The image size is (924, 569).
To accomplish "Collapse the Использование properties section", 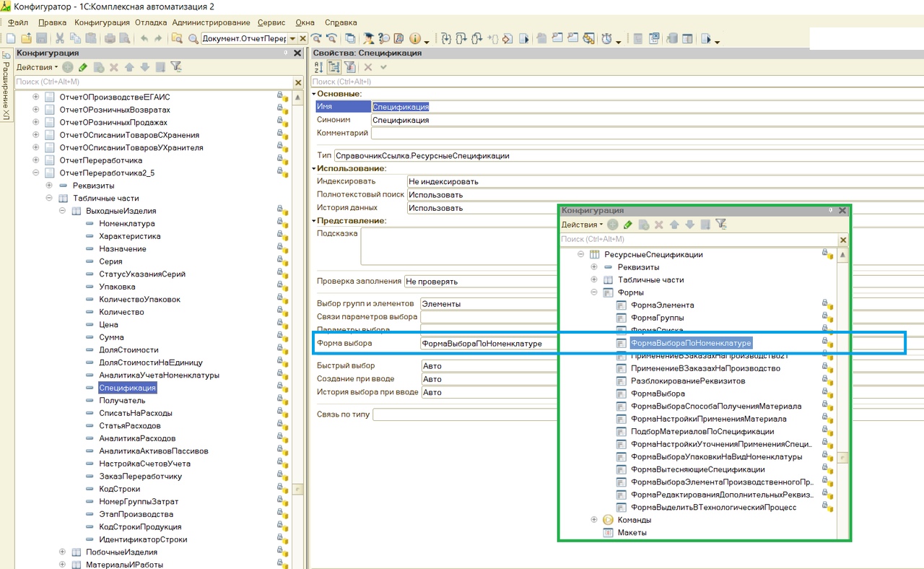I will point(314,168).
